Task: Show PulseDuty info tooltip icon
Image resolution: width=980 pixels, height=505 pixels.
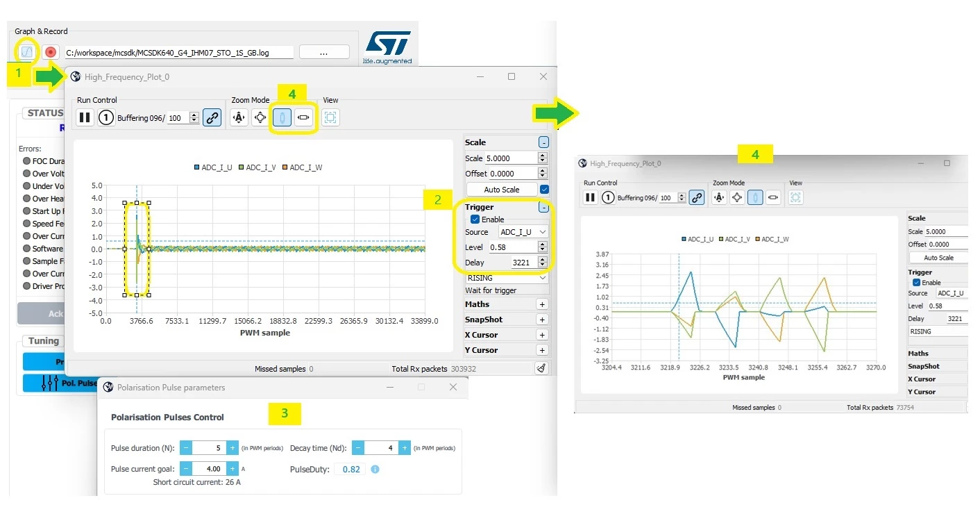Action: pos(375,469)
